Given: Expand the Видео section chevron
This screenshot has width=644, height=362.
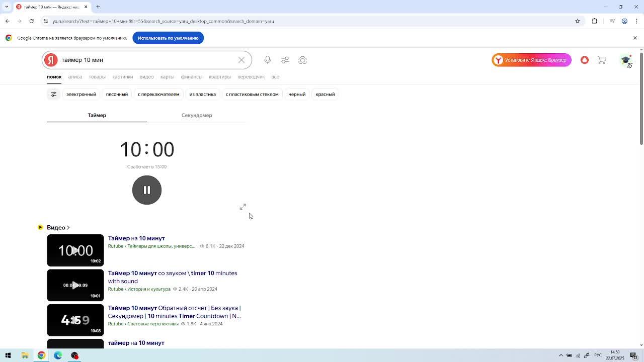Looking at the screenshot, I should pyautogui.click(x=68, y=228).
